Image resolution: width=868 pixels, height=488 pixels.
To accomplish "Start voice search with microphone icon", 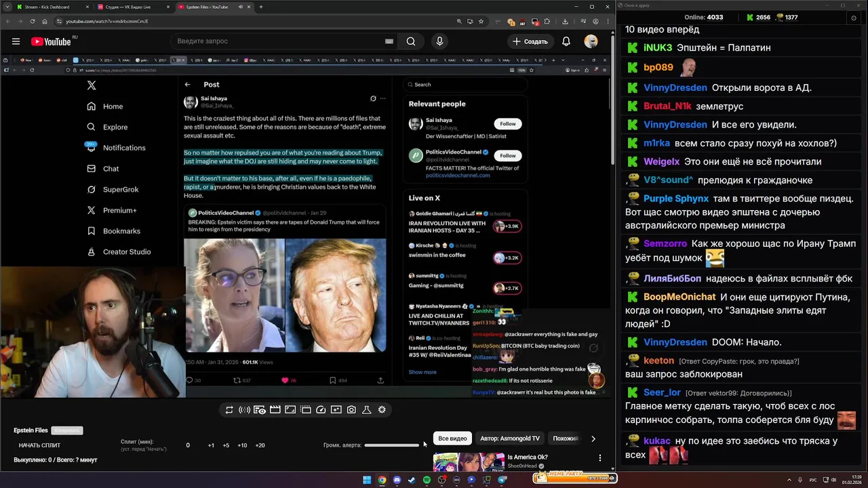I will click(x=439, y=41).
